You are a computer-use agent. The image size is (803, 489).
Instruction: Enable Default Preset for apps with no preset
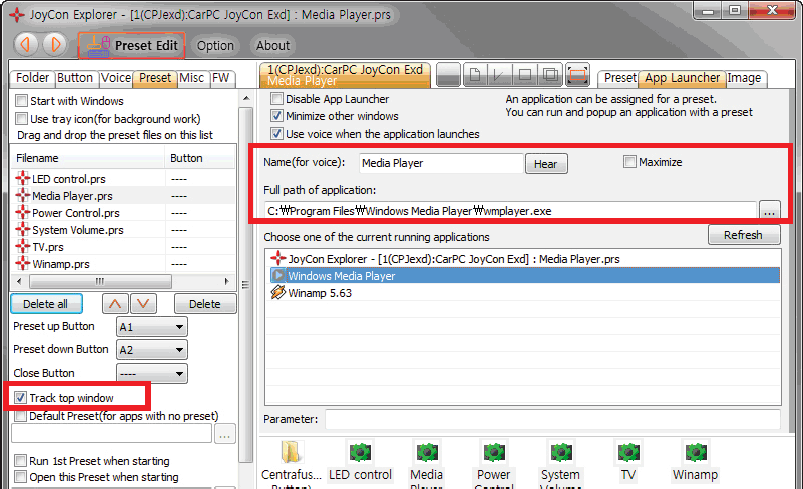[20, 416]
